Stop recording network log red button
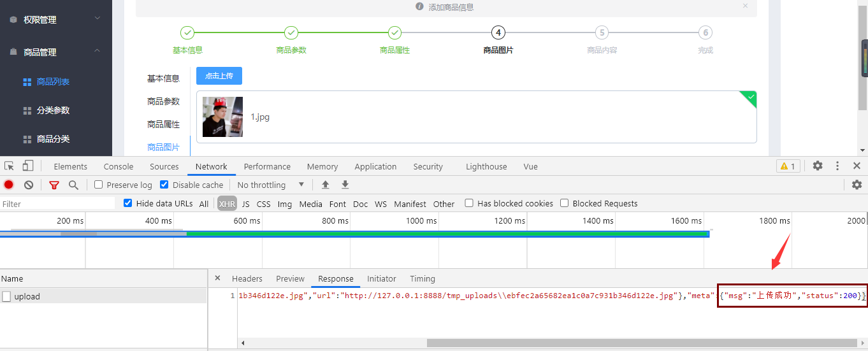 point(9,185)
